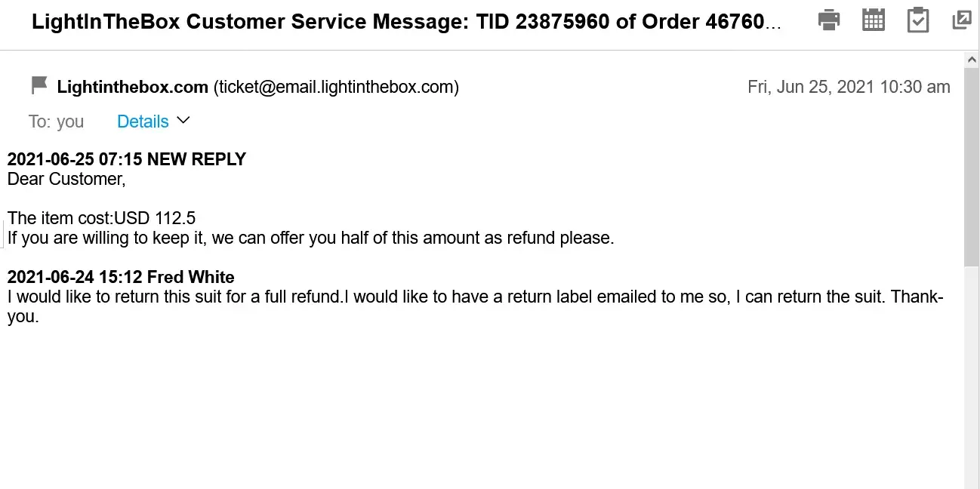The height and width of the screenshot is (489, 980).
Task: Toggle the flag beside Lightinthebox.com sender
Action: click(39, 86)
